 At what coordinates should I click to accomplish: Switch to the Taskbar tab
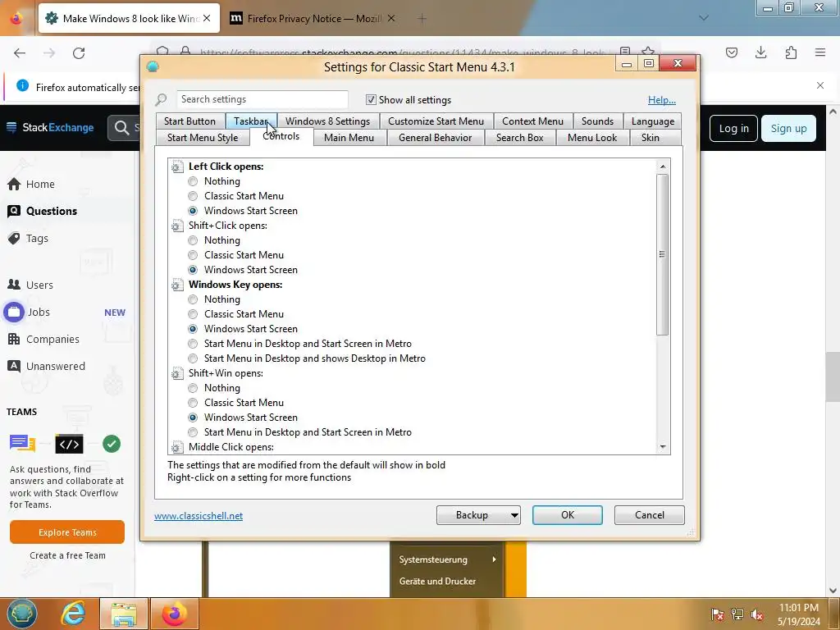tap(251, 121)
